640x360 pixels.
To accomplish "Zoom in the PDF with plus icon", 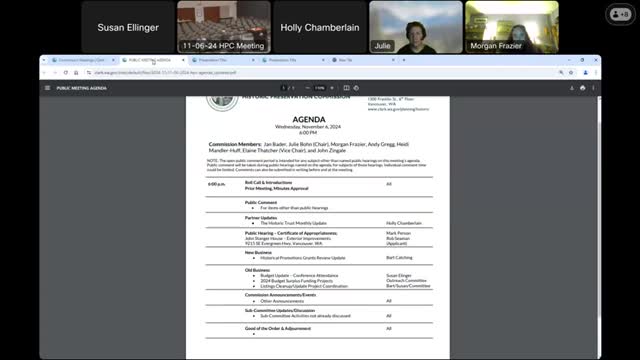I will click(x=332, y=88).
